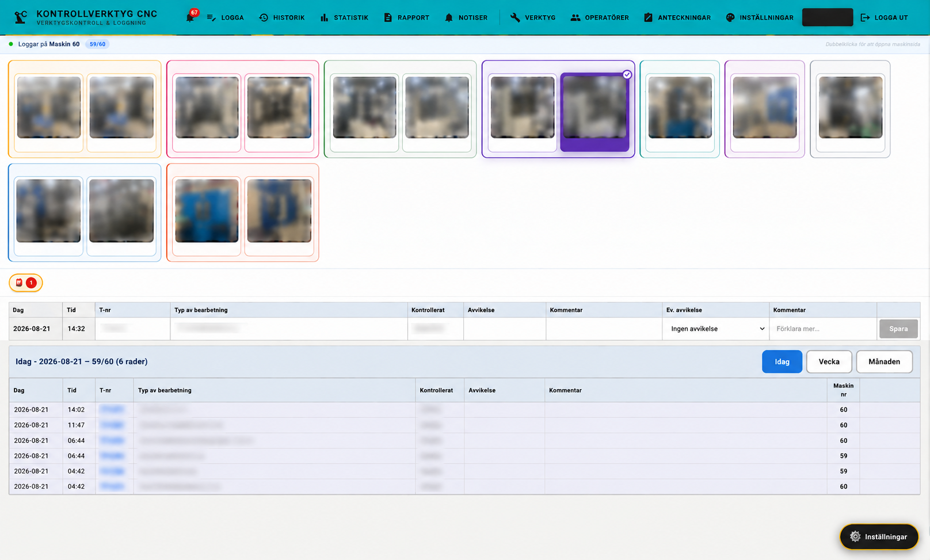The height and width of the screenshot is (560, 930).
Task: Open Notiser from the top bar
Action: click(x=466, y=18)
